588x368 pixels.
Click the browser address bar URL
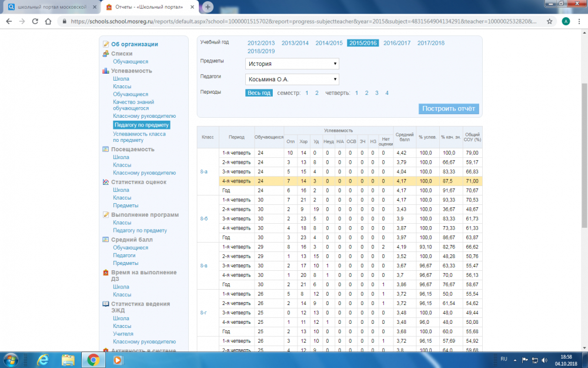303,21
